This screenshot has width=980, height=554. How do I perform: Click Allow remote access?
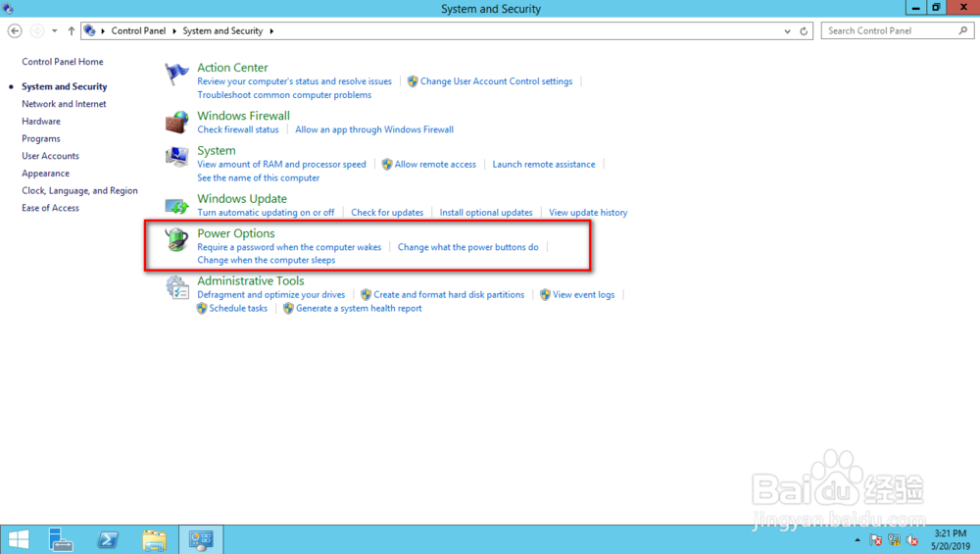tap(435, 165)
